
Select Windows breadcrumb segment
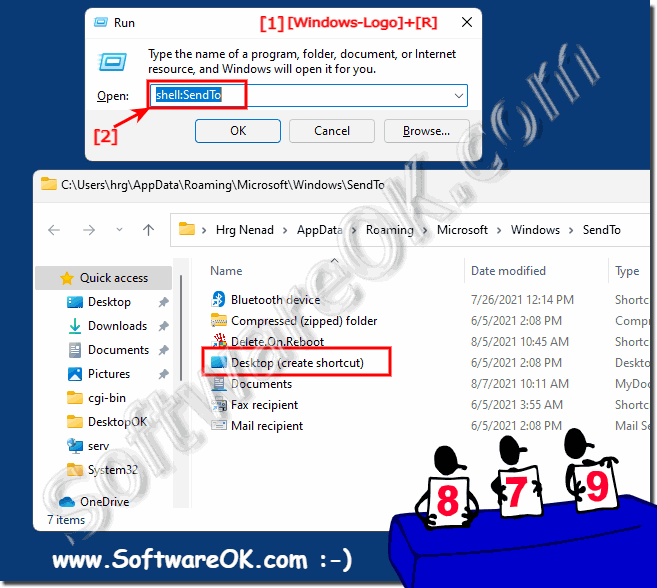535,230
